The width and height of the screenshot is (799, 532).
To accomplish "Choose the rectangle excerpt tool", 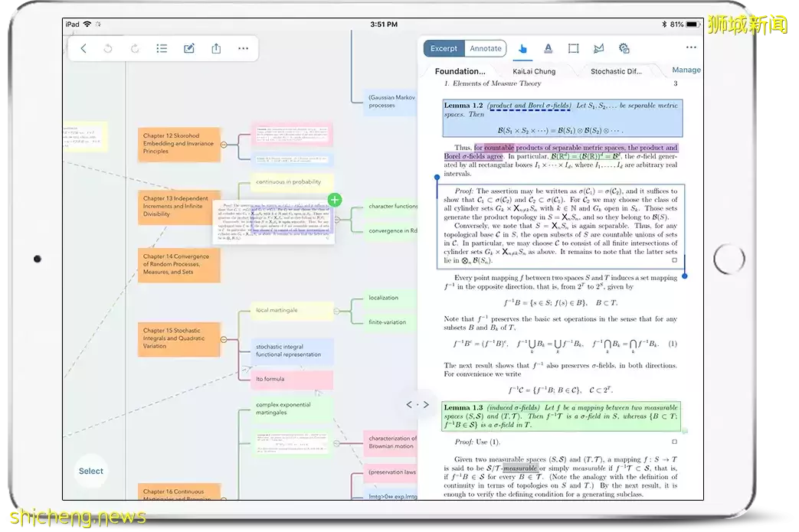I will tap(573, 48).
